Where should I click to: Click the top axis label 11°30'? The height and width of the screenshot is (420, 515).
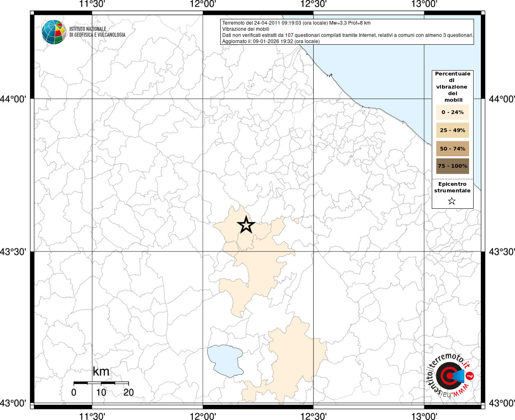pos(92,4)
